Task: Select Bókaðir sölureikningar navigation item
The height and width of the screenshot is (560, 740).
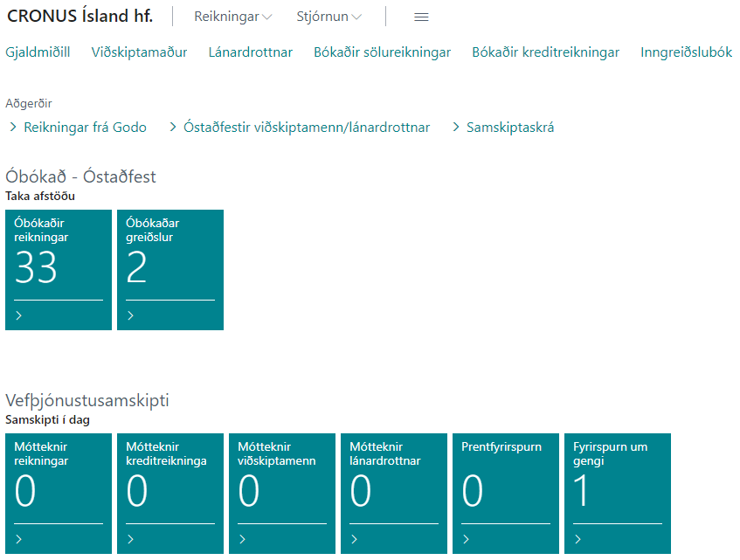Action: 382,52
